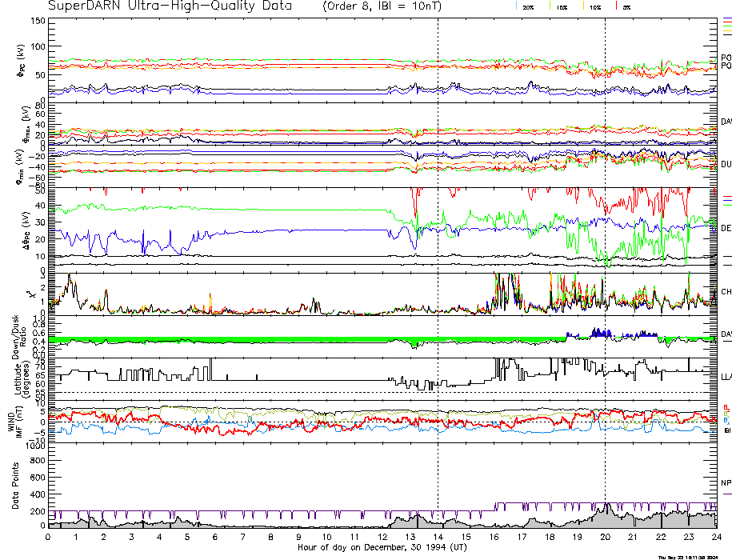732x560 pixels.
Task: Click the green filled band in Dawn/Dusk Ratio panel
Action: (x=240, y=341)
